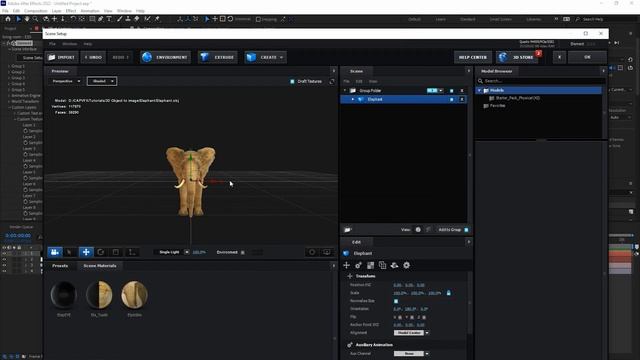This screenshot has width=640, height=360.
Task: Activate the scale gizmo tool
Action: click(116, 252)
